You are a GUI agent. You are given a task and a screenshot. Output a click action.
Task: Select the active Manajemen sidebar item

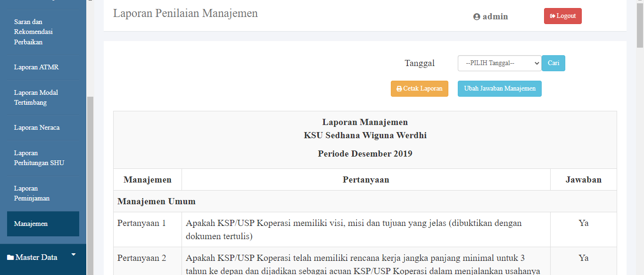[x=43, y=224]
